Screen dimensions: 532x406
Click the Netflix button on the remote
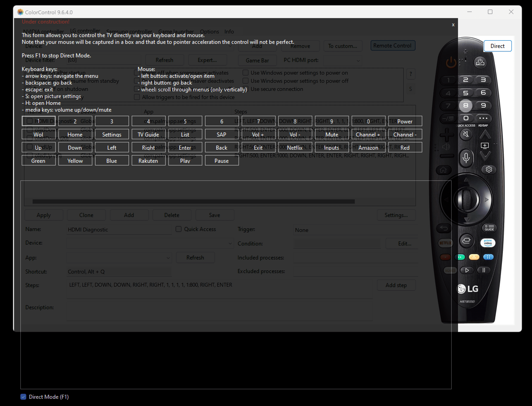445,243
